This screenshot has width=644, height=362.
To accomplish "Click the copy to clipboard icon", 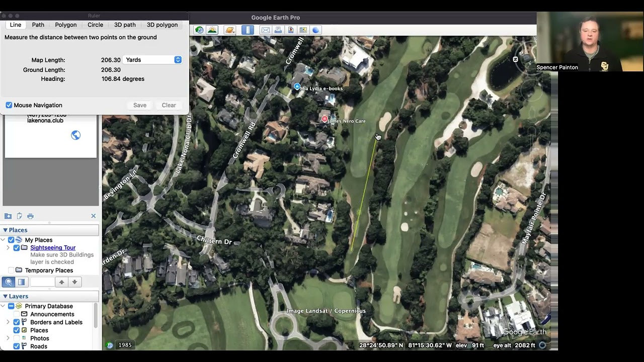I will click(19, 216).
